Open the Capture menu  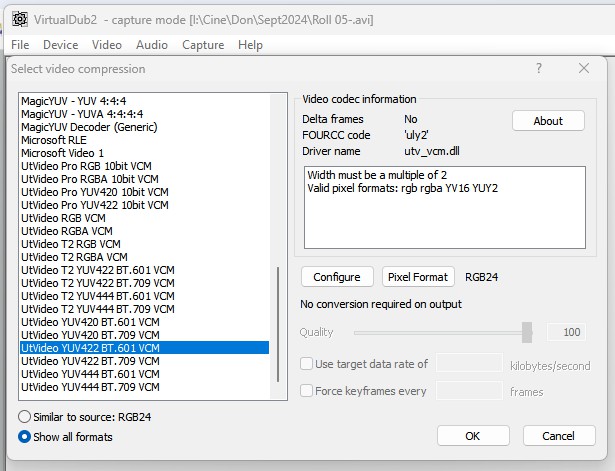coord(203,45)
